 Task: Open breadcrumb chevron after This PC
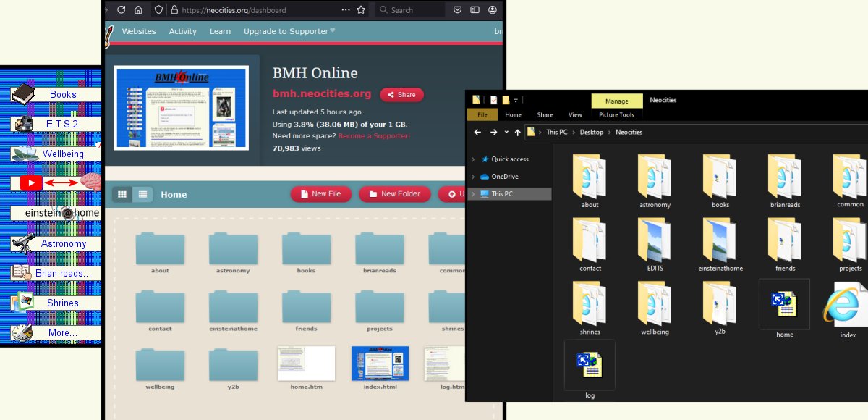click(x=574, y=133)
